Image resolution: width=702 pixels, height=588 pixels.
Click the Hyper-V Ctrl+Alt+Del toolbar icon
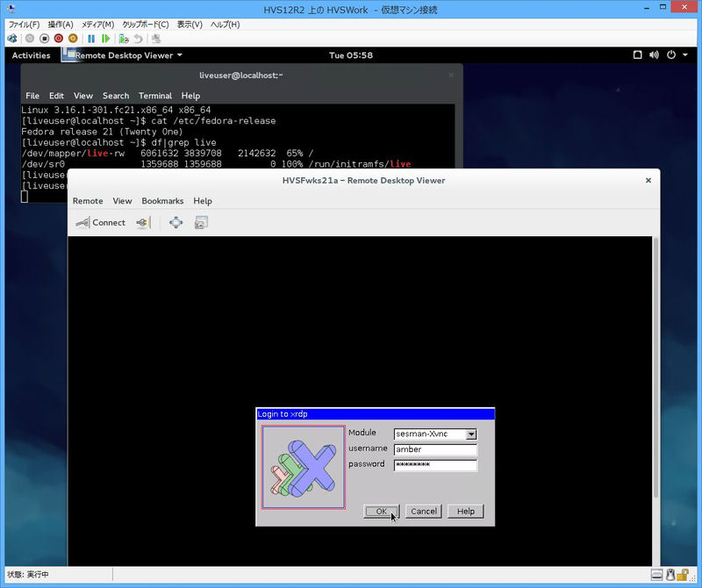click(x=12, y=39)
